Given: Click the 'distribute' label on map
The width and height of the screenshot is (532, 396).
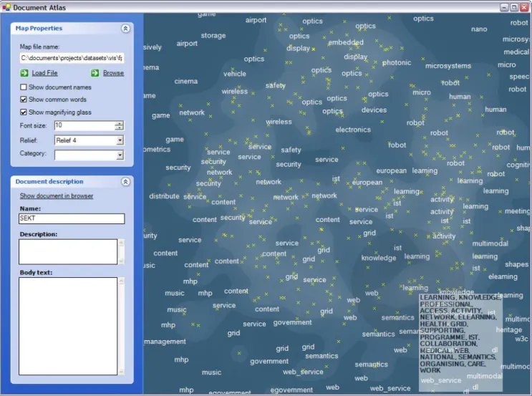Looking at the screenshot, I should [164, 196].
